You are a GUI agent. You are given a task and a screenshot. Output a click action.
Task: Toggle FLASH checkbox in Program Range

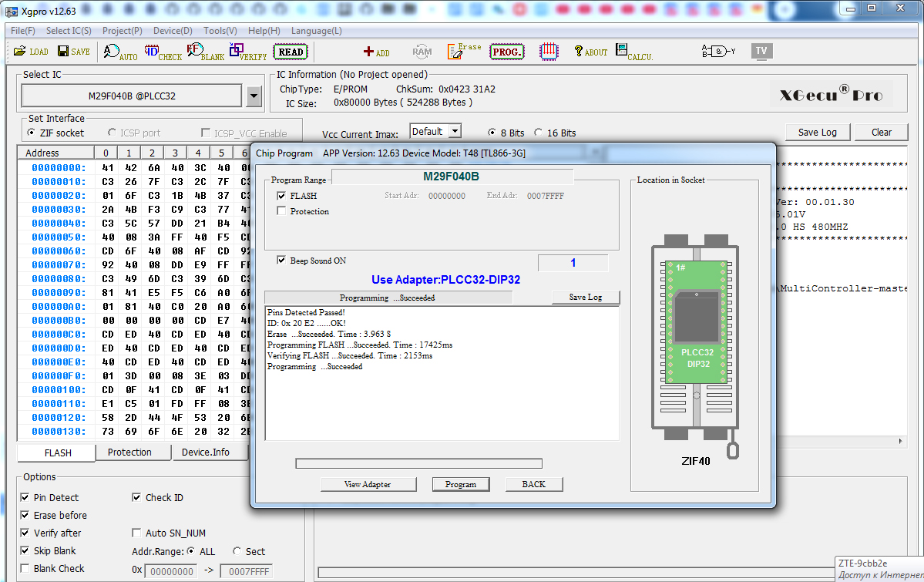pyautogui.click(x=281, y=196)
